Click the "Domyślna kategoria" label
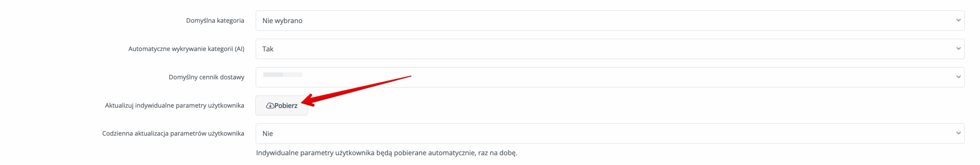This screenshot has height=165, width=980. (x=215, y=21)
